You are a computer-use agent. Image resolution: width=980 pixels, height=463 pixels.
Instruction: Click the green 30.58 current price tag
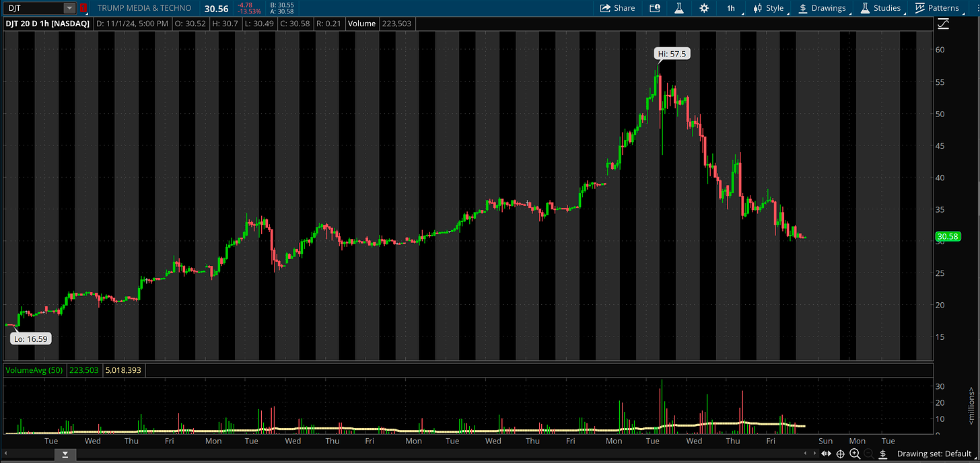tap(947, 236)
